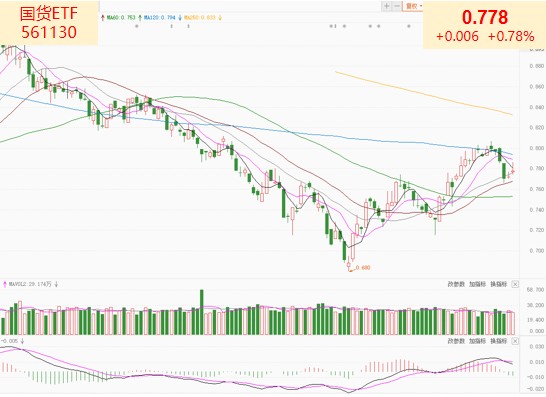Click the 0.778 current price

pyautogui.click(x=485, y=17)
